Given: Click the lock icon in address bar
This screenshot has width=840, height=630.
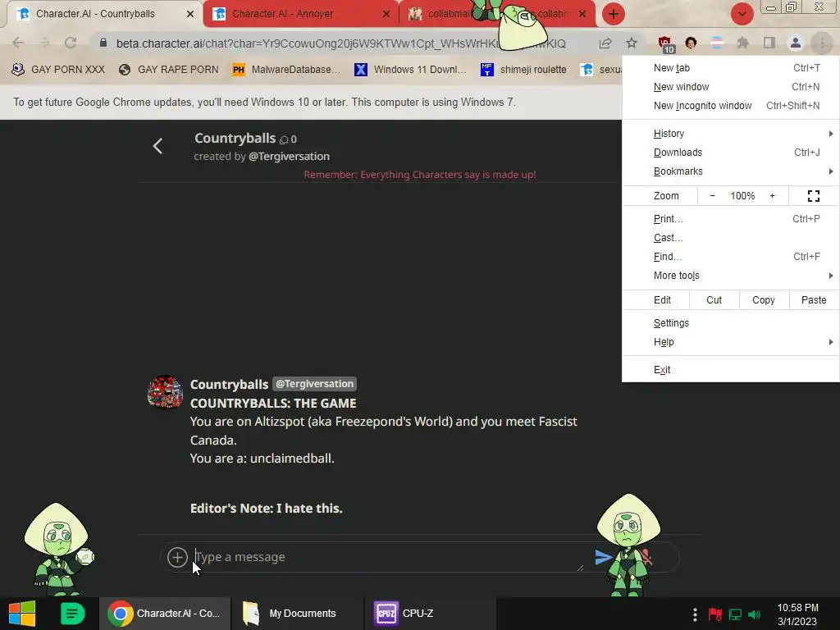Looking at the screenshot, I should tap(103, 43).
